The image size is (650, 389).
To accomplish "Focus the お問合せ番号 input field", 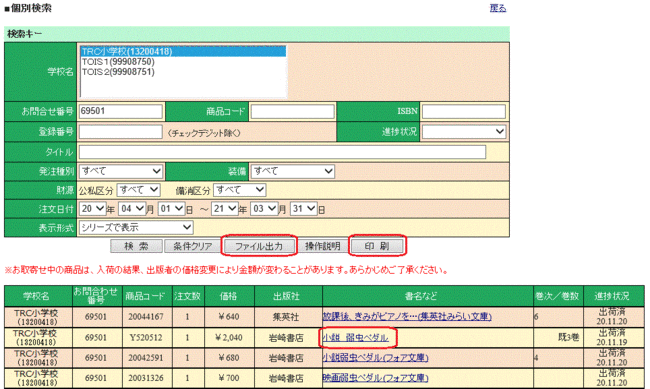I will click(x=121, y=111).
